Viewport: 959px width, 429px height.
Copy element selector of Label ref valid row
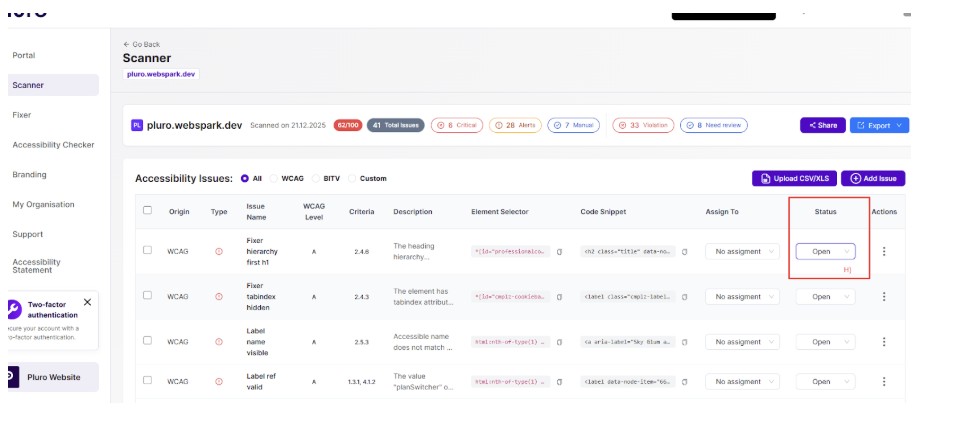pos(560,382)
